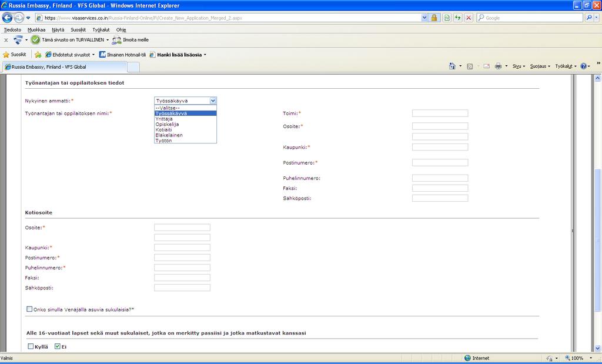The width and height of the screenshot is (602, 364).
Task: Click the Toimi input field
Action: 440,113
